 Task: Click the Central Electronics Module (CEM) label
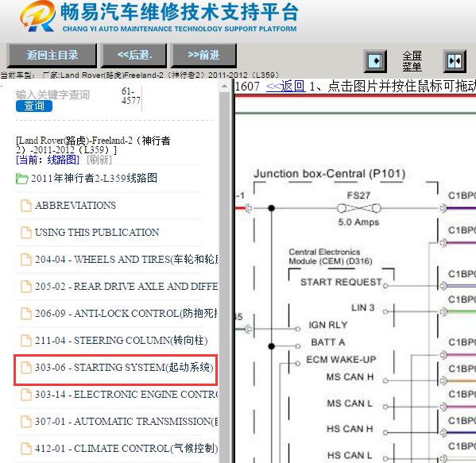[x=331, y=257]
